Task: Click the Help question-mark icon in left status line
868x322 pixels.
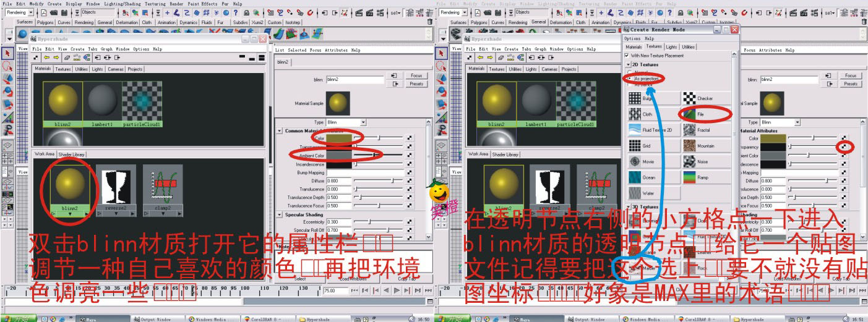Action: (x=235, y=12)
